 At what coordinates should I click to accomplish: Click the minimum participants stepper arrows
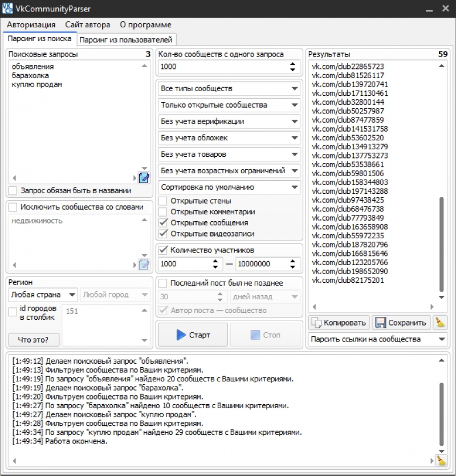(x=215, y=263)
